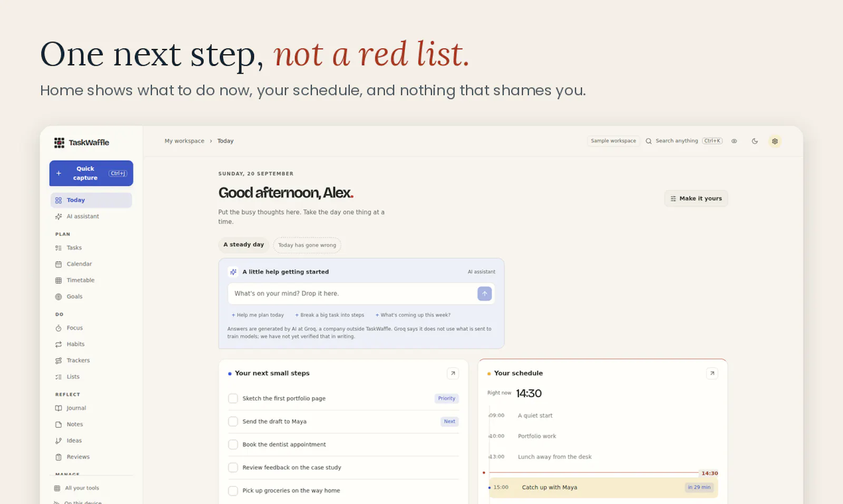Open Quick capture
843x504 pixels.
pyautogui.click(x=91, y=173)
